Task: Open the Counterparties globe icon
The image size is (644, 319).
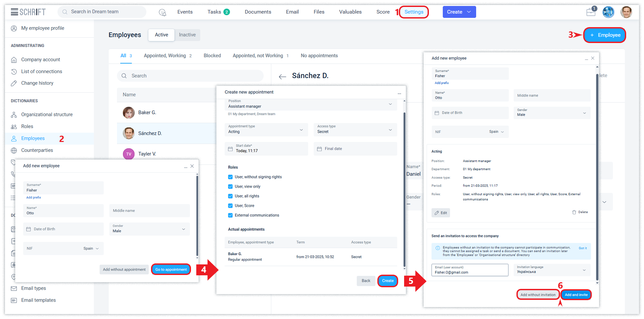Action: (x=14, y=150)
